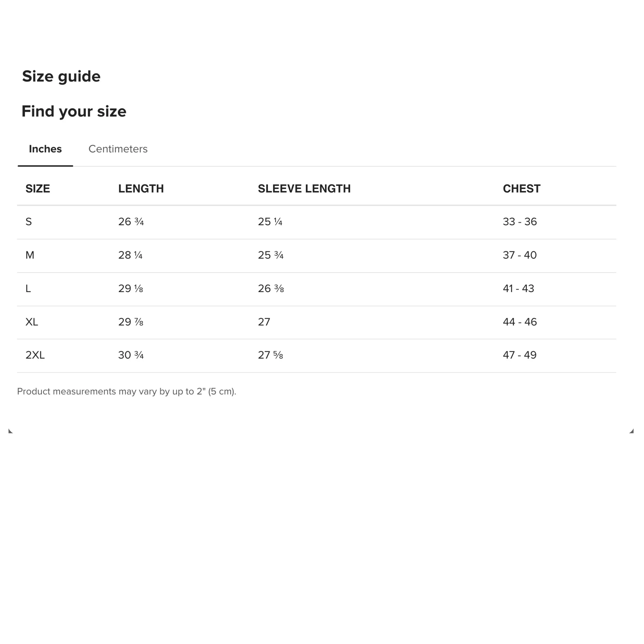Select the Inches tab
644x644 pixels.
click(x=45, y=149)
